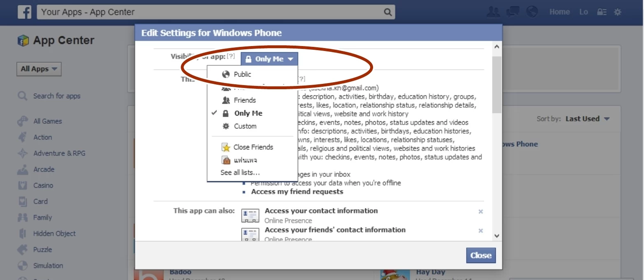Click See all lists... in the menu
Viewport: 644px width, 280px height.
(240, 173)
